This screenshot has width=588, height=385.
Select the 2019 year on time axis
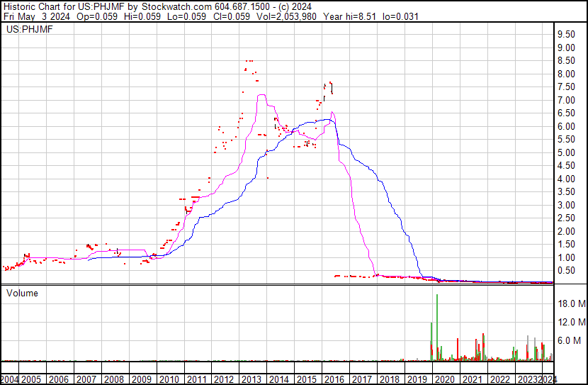[417, 380]
